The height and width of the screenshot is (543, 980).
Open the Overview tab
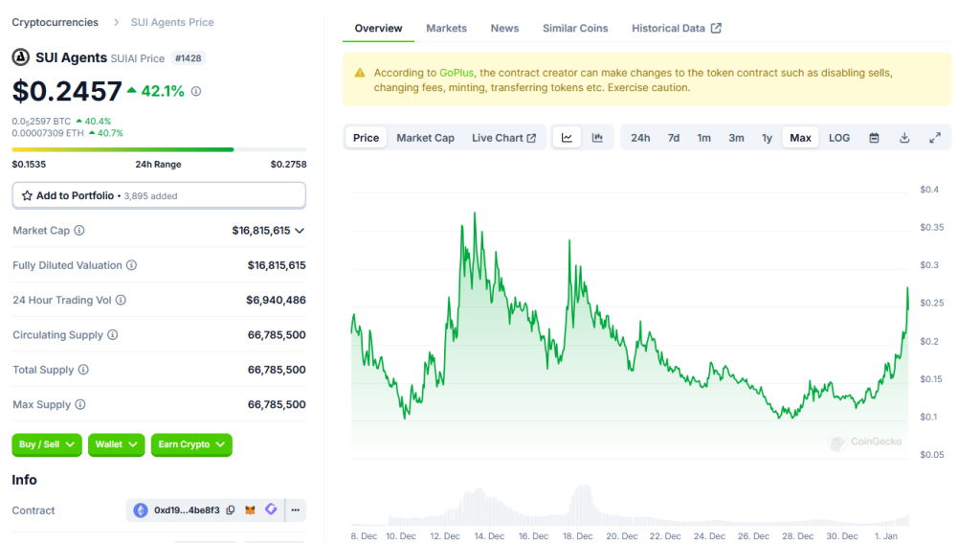[378, 28]
